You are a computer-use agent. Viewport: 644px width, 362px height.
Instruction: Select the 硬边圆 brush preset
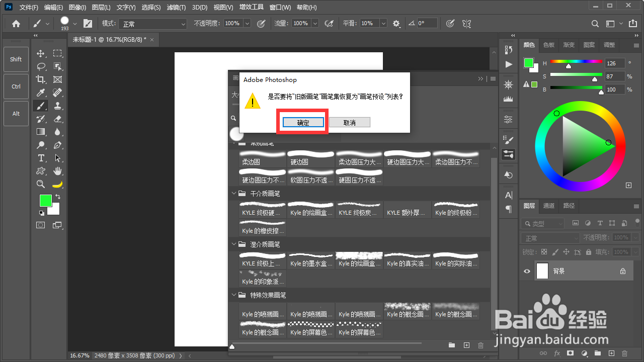(x=310, y=158)
